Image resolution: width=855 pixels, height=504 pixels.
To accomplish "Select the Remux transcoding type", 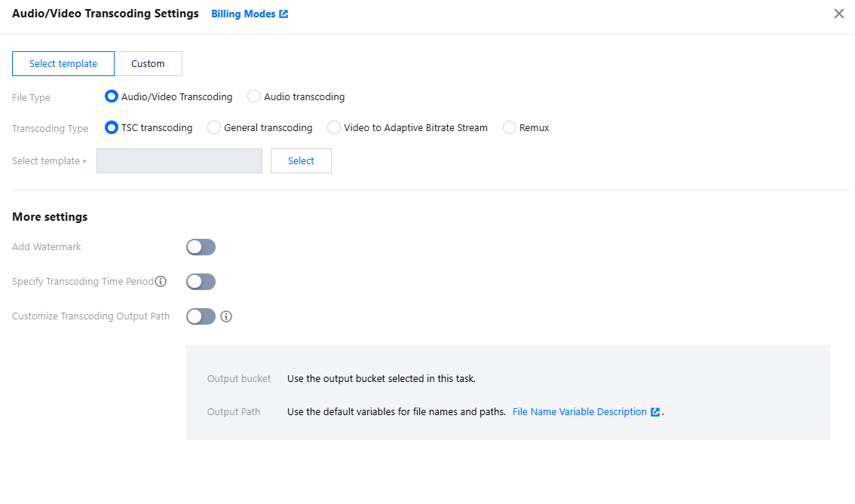I will (510, 128).
